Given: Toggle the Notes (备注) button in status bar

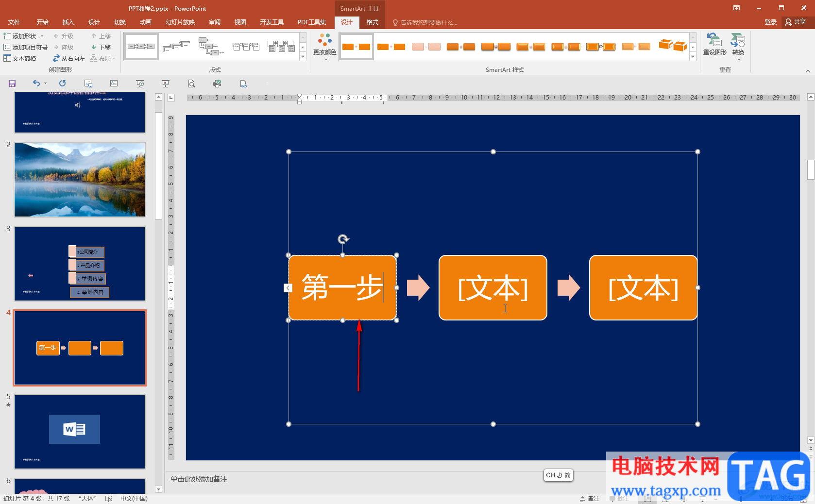Looking at the screenshot, I should (x=589, y=499).
